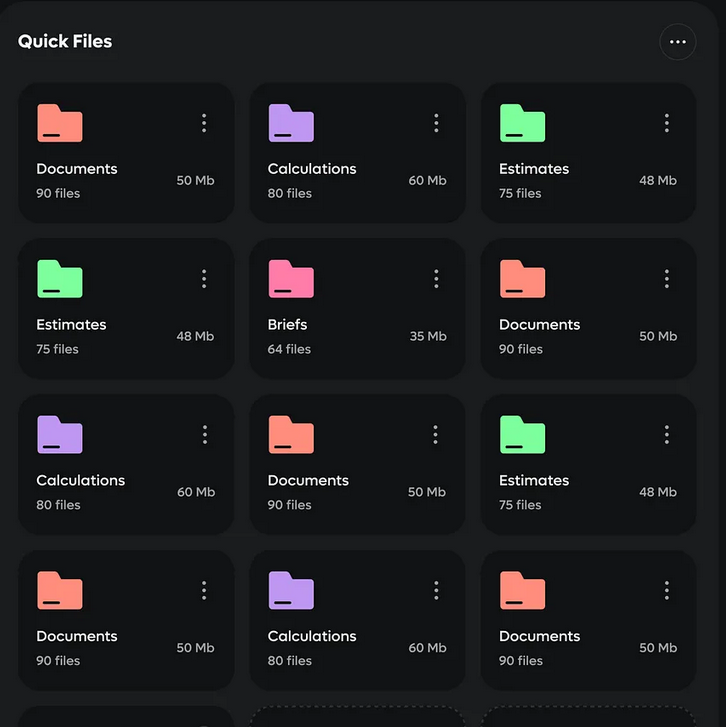Image resolution: width=726 pixels, height=727 pixels.
Task: Click the Calculations title in the first row
Action: pyautogui.click(x=312, y=169)
